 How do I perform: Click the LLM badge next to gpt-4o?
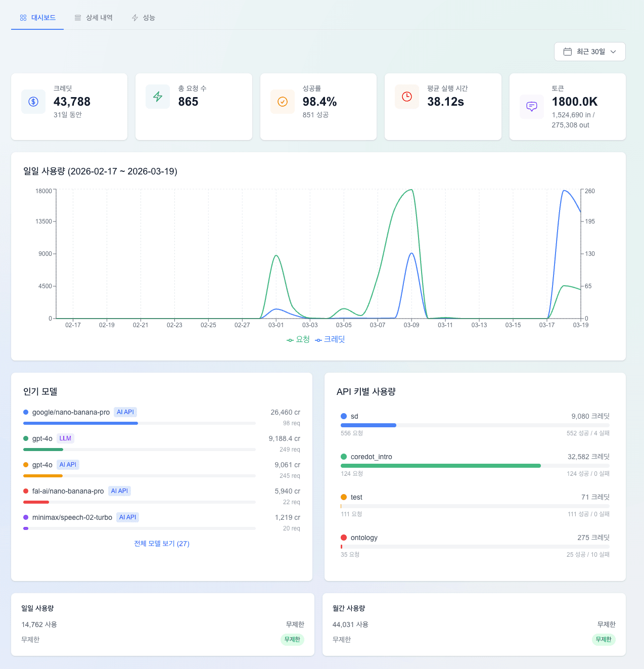[x=65, y=438]
